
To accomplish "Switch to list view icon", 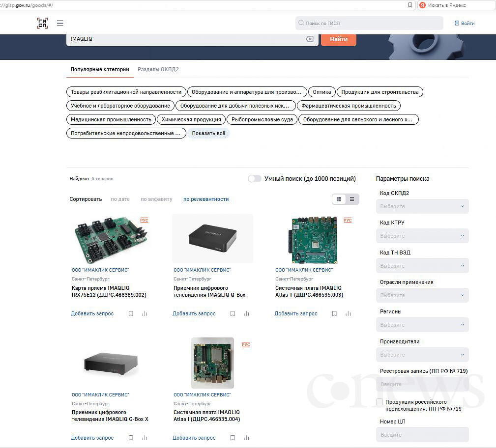I will click(352, 199).
